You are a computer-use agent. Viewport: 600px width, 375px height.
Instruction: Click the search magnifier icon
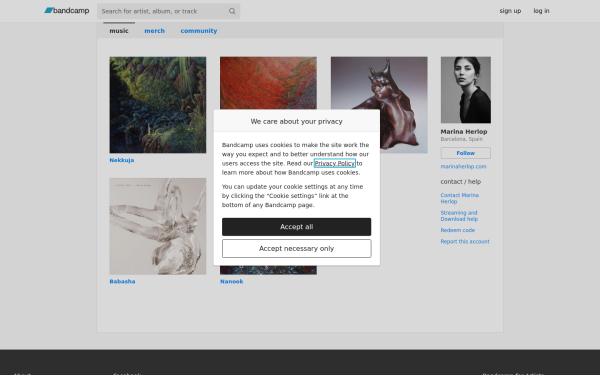232,11
